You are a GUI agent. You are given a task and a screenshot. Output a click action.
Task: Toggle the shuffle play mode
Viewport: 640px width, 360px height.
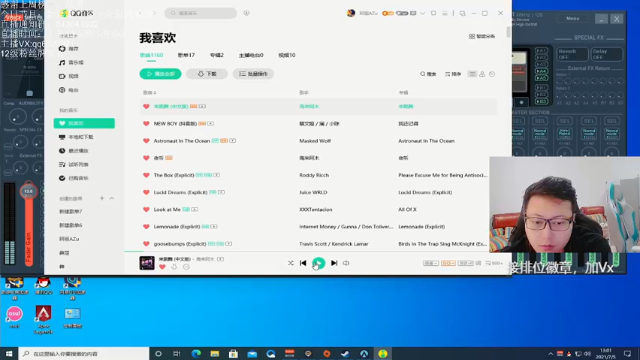(291, 263)
